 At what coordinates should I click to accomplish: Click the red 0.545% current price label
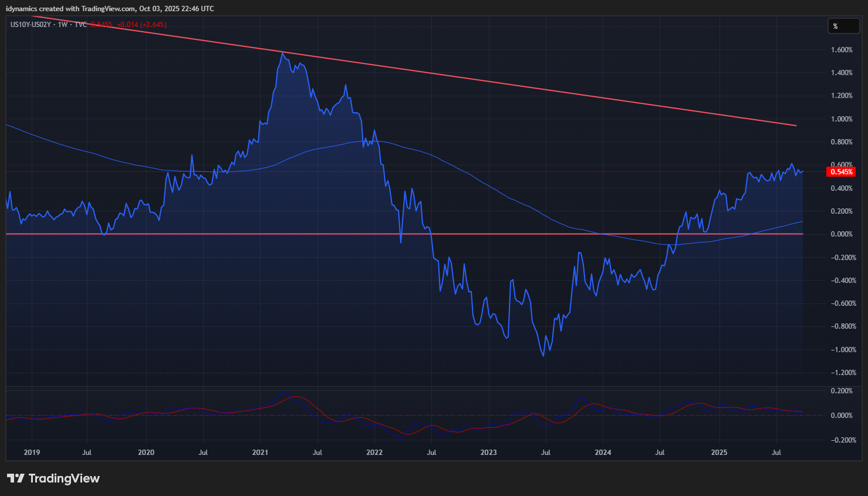[x=842, y=172]
